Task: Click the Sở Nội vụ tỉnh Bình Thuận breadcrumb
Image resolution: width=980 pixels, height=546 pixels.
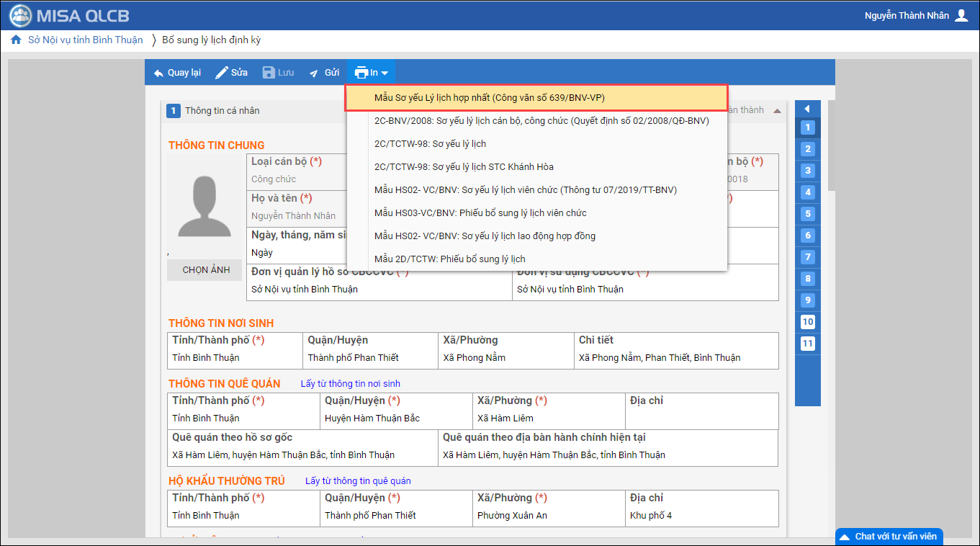Action: [x=85, y=40]
